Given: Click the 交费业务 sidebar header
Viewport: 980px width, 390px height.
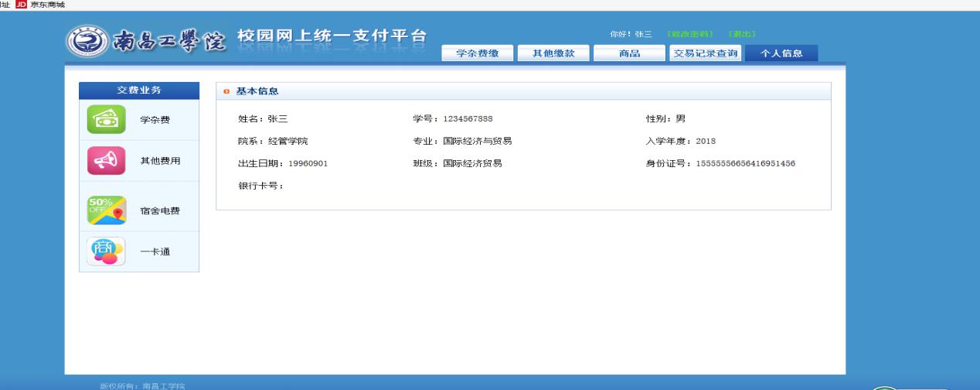Looking at the screenshot, I should click(x=139, y=90).
